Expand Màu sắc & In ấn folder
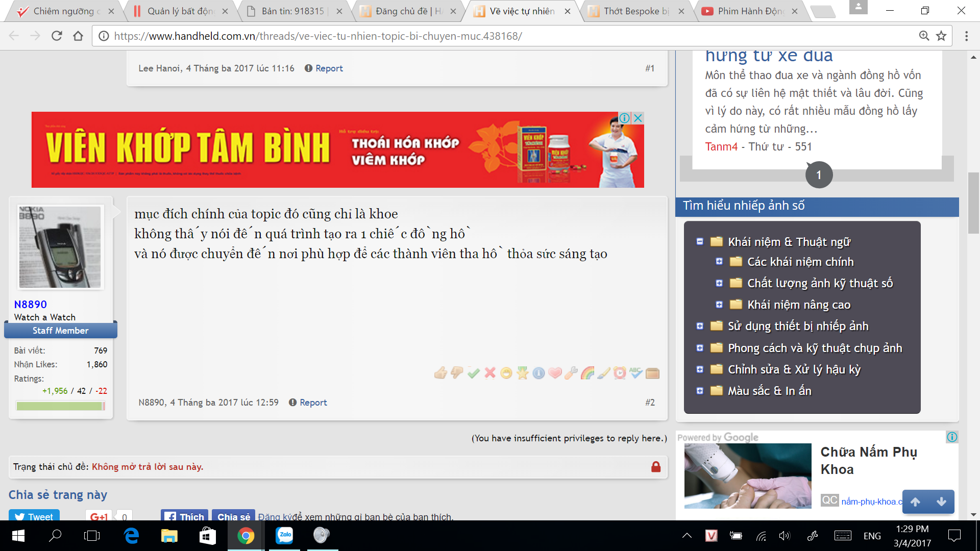The width and height of the screenshot is (980, 551). pyautogui.click(x=700, y=391)
